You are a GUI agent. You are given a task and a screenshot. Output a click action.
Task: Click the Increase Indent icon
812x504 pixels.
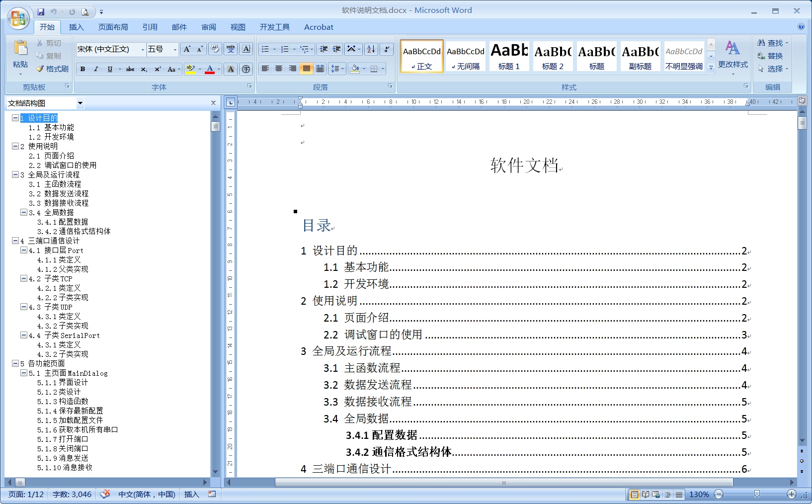click(337, 49)
